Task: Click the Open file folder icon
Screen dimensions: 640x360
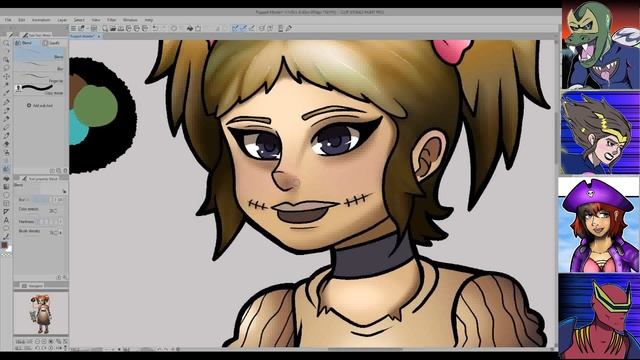Action: (x=113, y=28)
